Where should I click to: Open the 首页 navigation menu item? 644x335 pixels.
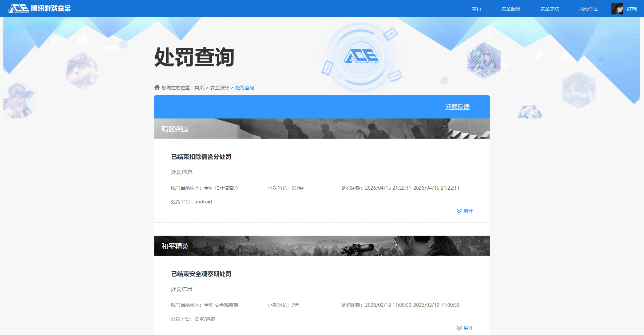point(477,9)
